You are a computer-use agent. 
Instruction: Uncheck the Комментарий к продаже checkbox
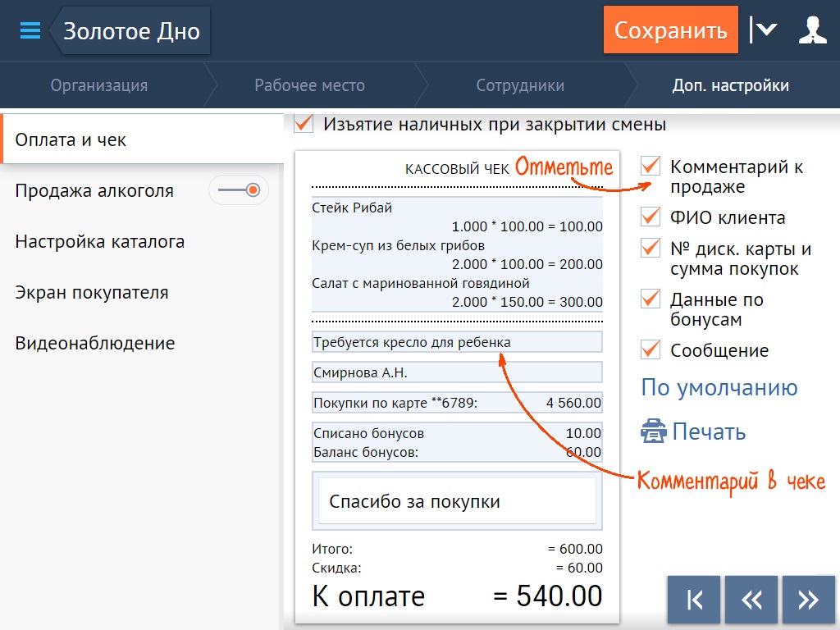(651, 167)
